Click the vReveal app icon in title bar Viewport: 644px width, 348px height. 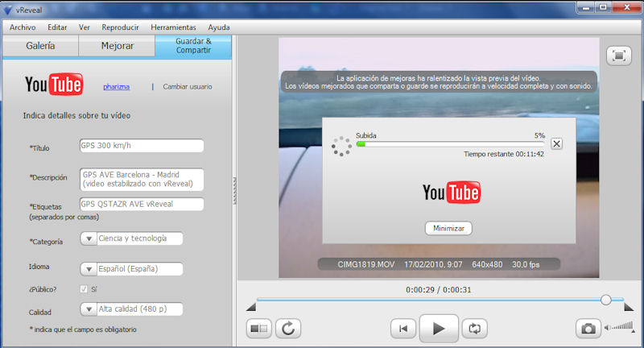(7, 10)
